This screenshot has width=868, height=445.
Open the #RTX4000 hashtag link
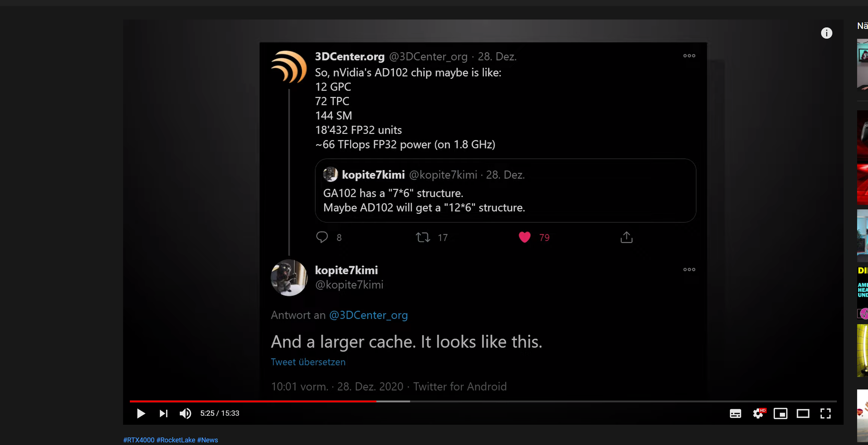tap(139, 440)
